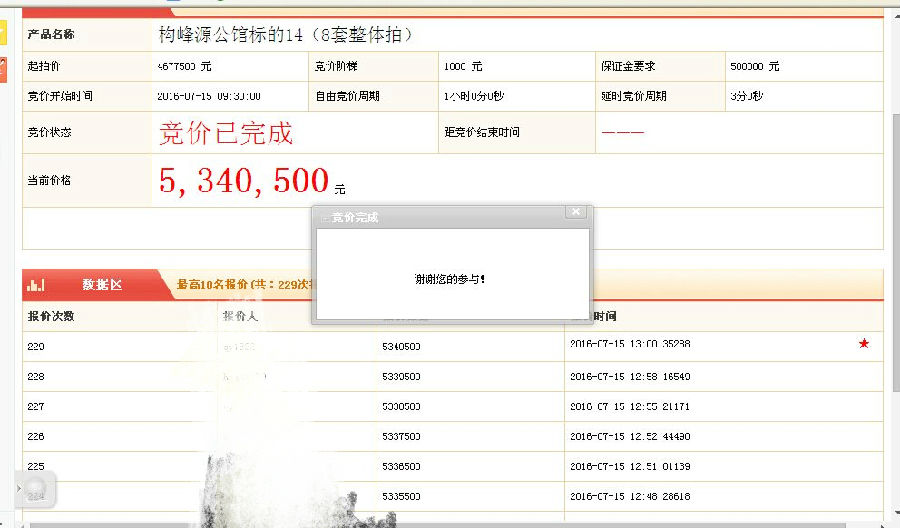Viewport: 900px width, 528px height.
Task: Click the product name 构峰源公馆标的14
Action: point(286,35)
